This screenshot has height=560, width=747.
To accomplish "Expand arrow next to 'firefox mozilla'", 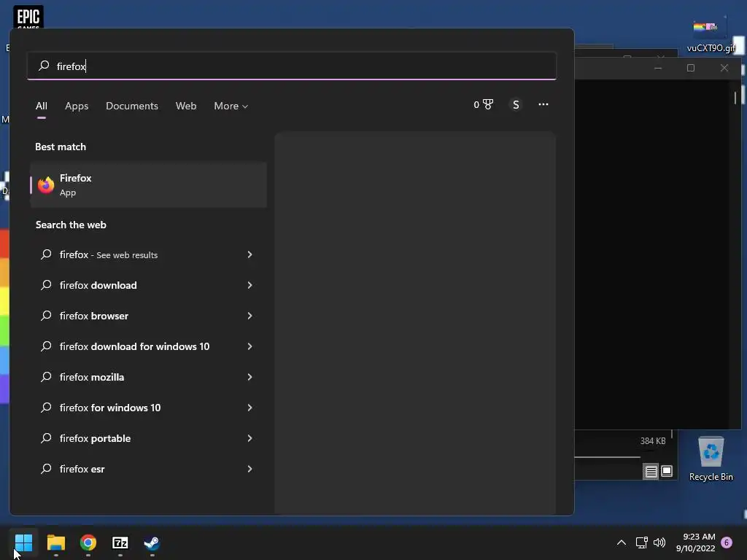I will 249,377.
